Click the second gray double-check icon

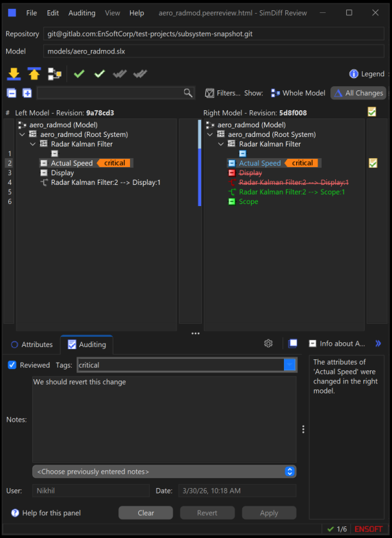click(140, 74)
